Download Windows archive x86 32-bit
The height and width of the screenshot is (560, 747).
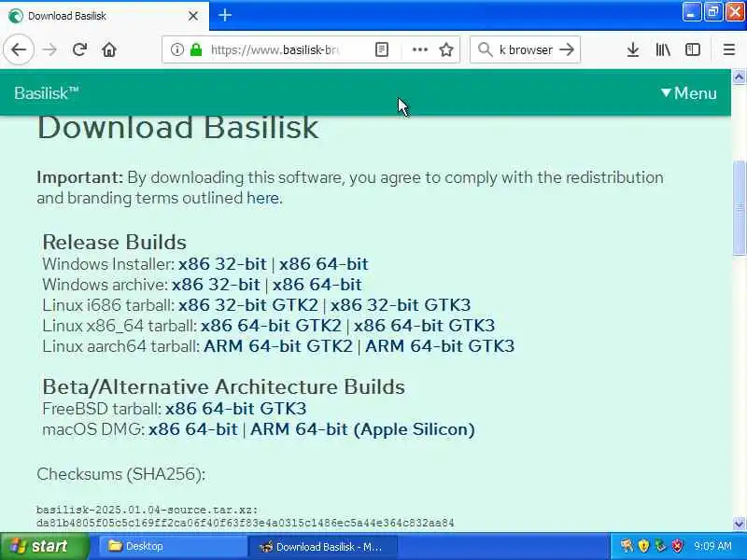click(216, 285)
